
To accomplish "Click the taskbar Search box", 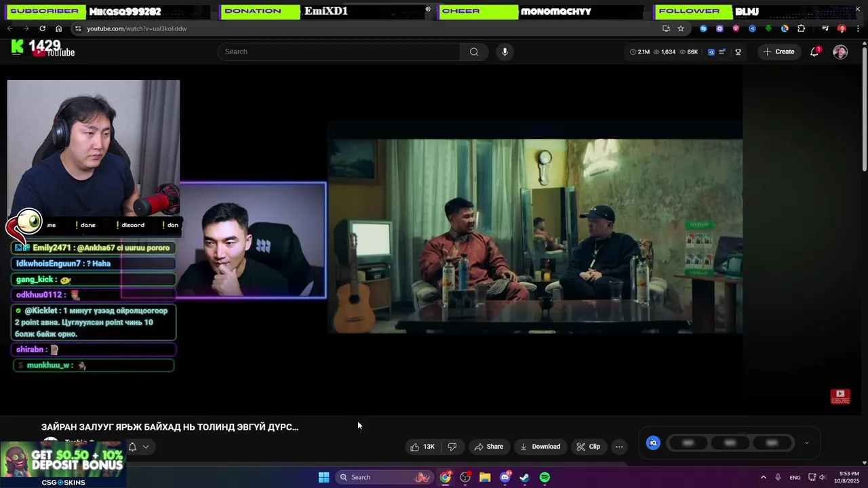I will pos(384,477).
